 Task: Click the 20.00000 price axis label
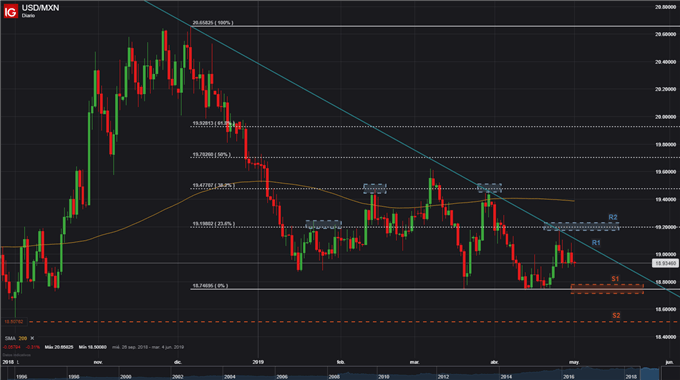665,117
